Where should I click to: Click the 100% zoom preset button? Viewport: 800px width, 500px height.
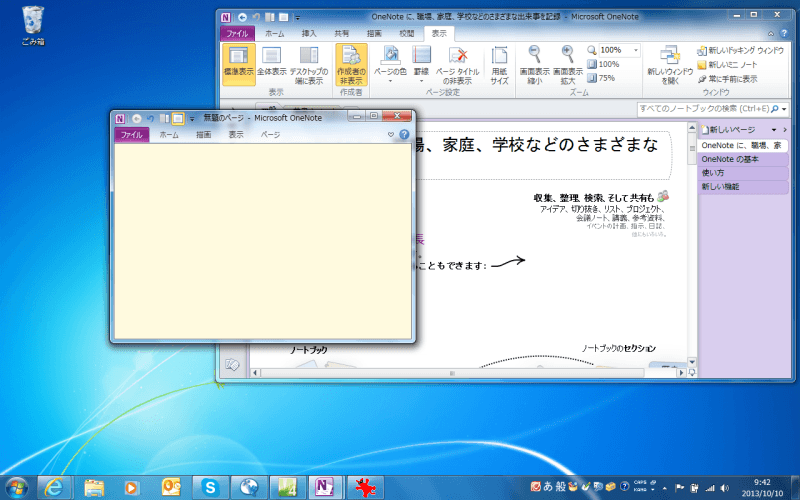point(603,64)
